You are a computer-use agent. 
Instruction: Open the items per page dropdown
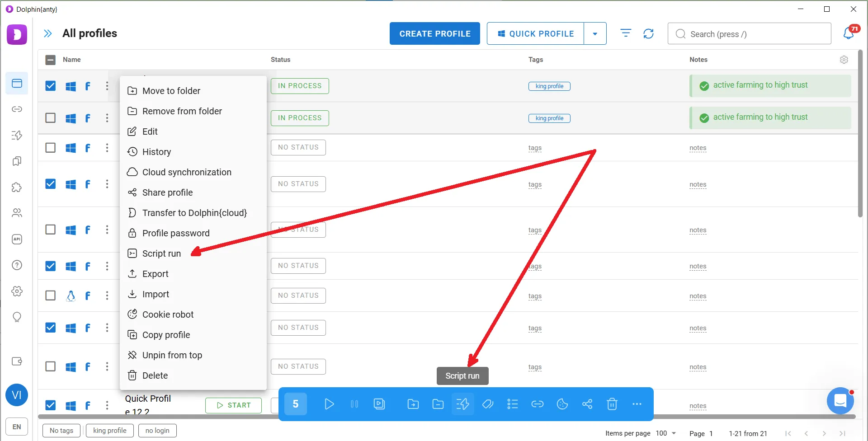click(666, 433)
